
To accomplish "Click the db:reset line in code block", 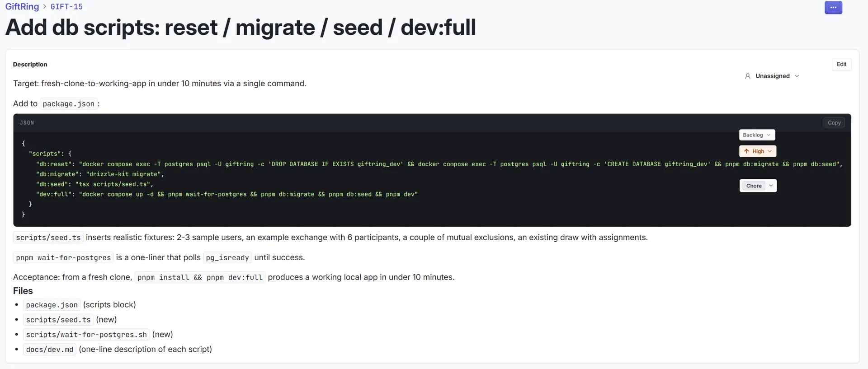I will click(x=439, y=164).
